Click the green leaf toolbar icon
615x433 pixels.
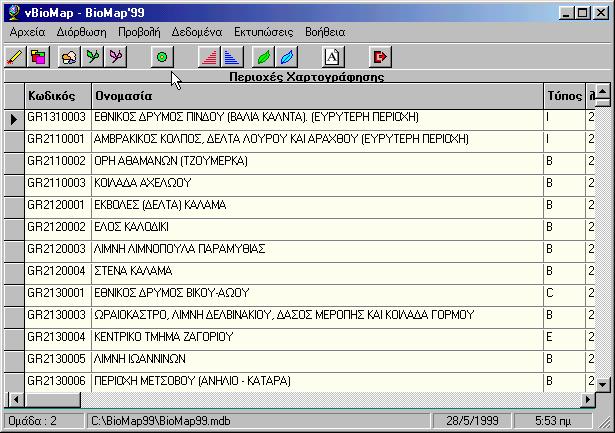264,57
